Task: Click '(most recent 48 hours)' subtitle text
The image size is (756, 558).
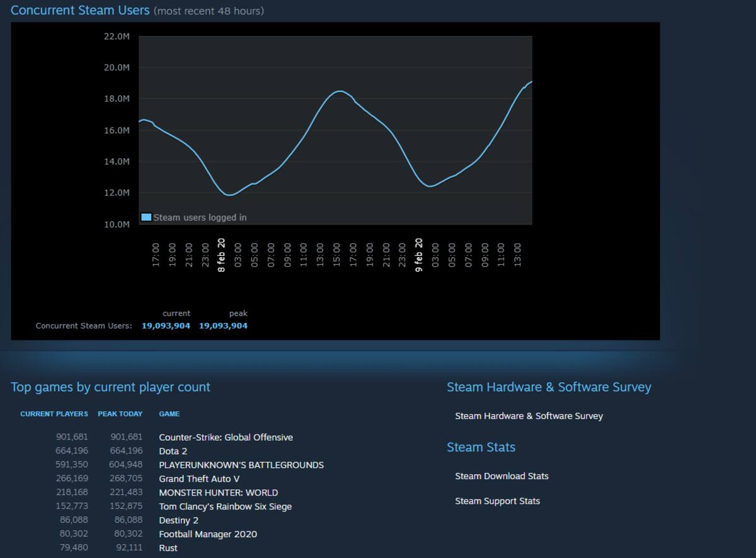Action: 209,11
